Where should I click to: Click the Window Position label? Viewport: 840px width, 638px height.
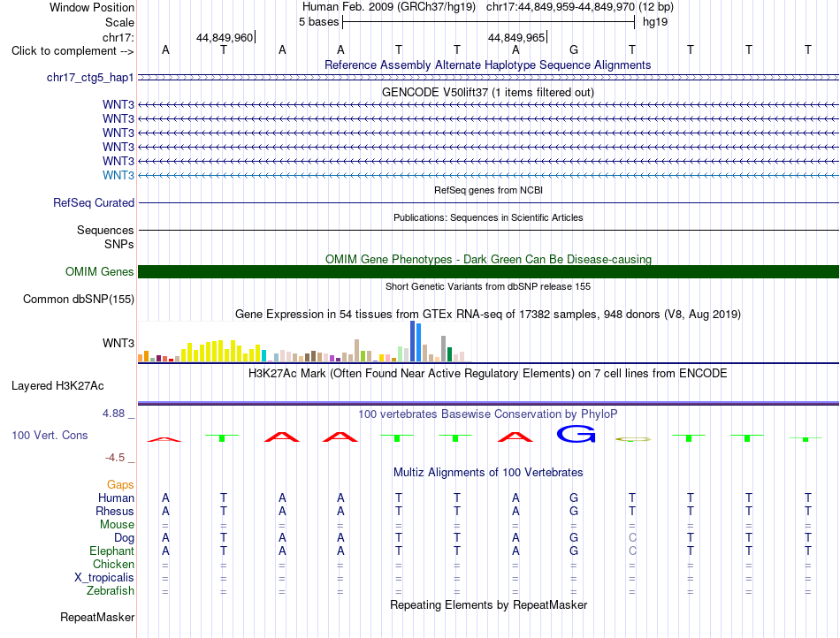click(x=92, y=7)
